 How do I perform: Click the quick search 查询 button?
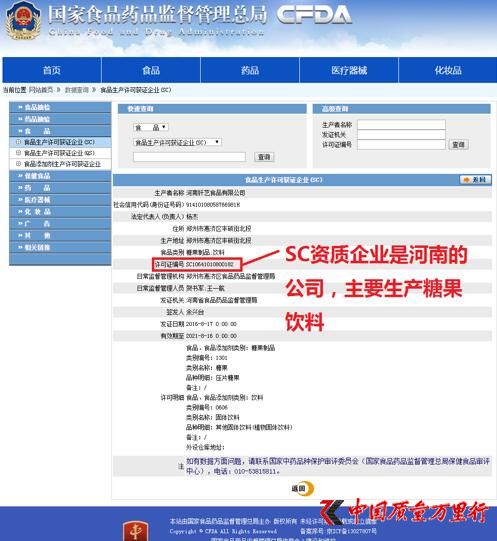264,157
